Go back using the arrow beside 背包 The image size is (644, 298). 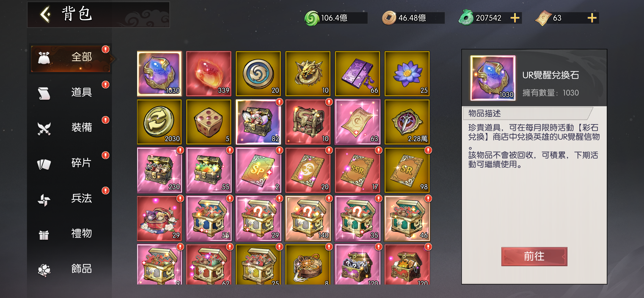(x=46, y=15)
